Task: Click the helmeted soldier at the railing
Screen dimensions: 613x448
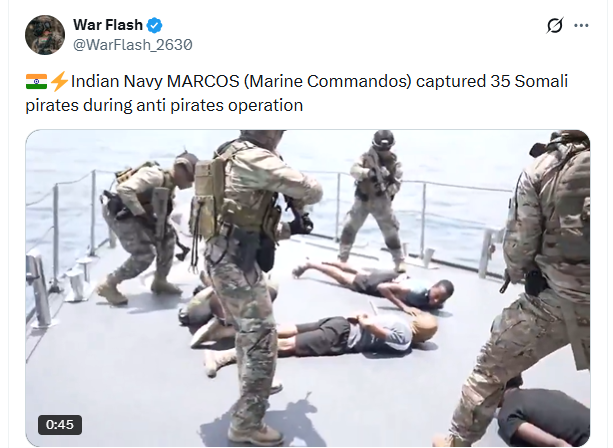Action: (x=375, y=201)
